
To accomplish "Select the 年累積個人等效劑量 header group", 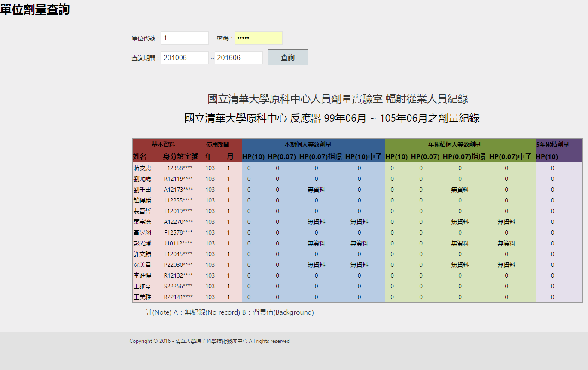I will (x=460, y=145).
